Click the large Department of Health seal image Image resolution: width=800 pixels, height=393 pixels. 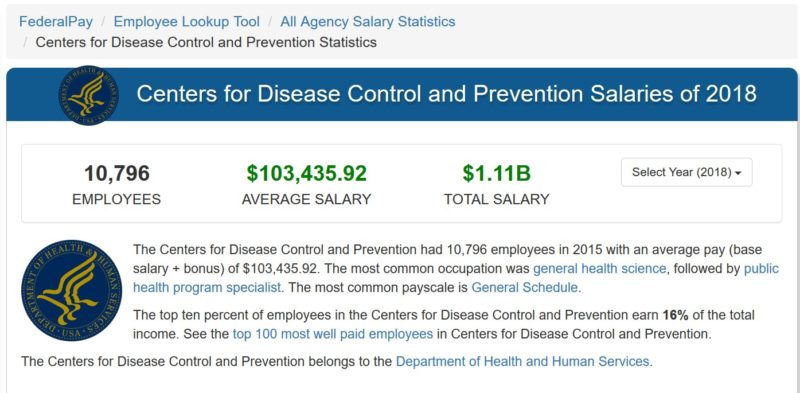(71, 290)
